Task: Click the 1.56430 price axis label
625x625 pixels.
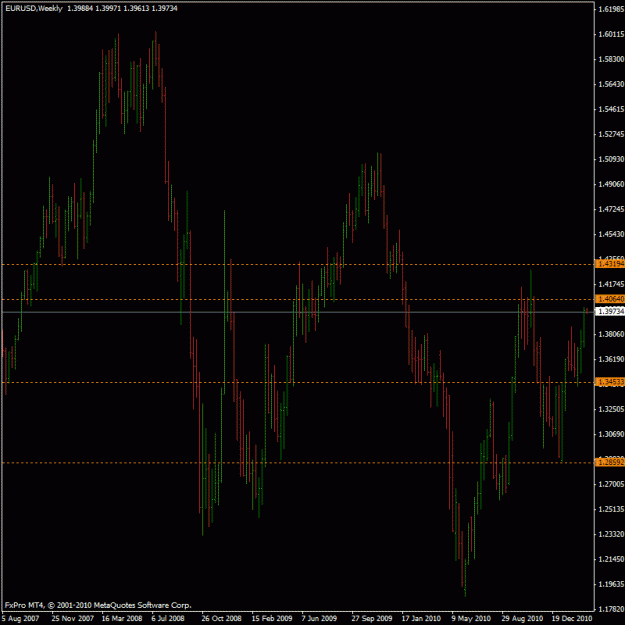Action: point(611,84)
